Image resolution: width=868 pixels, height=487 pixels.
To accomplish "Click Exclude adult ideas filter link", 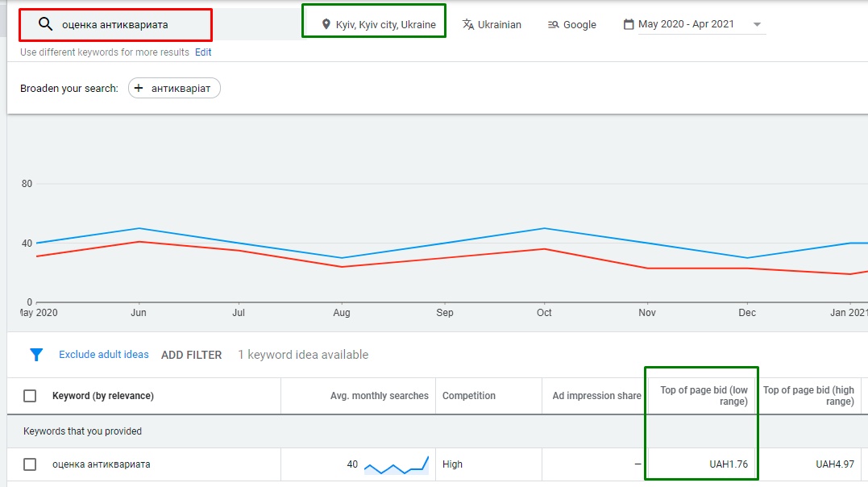I will point(104,355).
